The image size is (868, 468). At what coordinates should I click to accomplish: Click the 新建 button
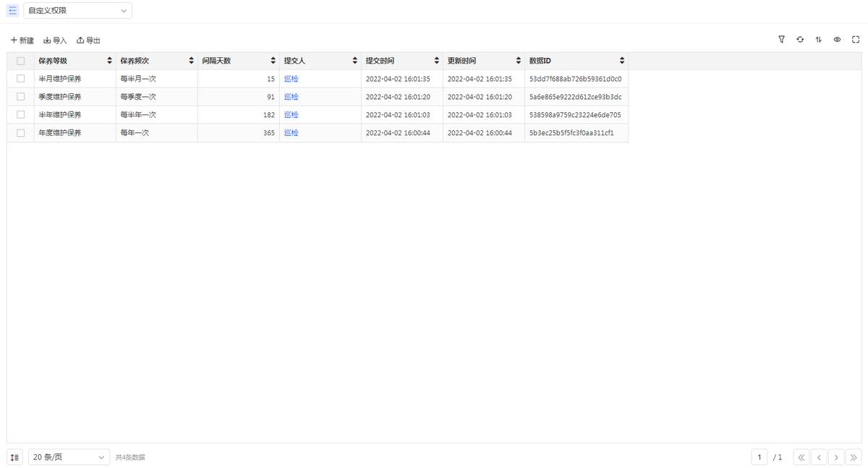coord(22,41)
